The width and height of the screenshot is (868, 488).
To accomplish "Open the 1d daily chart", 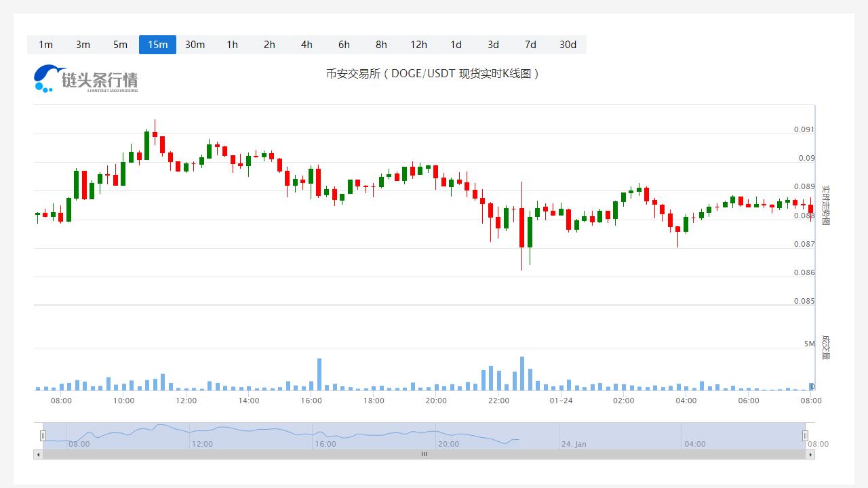I will (x=456, y=45).
